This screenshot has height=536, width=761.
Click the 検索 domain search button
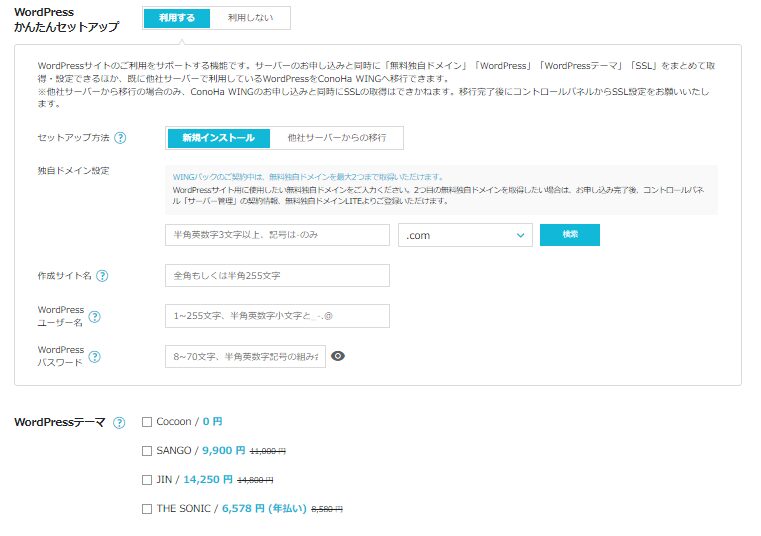[569, 235]
